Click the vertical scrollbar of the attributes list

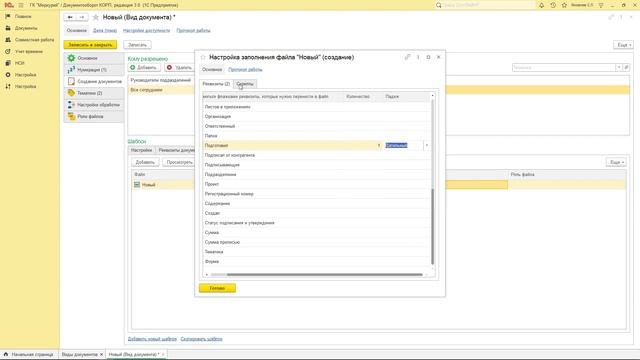[433, 226]
